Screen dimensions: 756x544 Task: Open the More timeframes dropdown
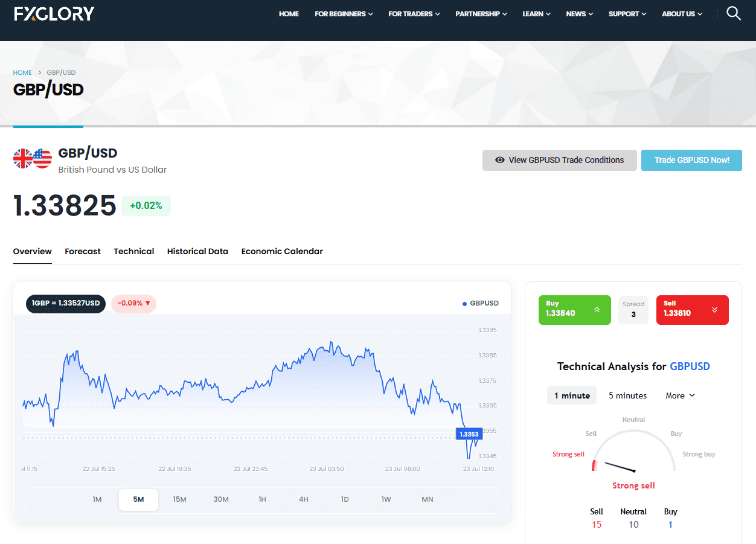(681, 395)
